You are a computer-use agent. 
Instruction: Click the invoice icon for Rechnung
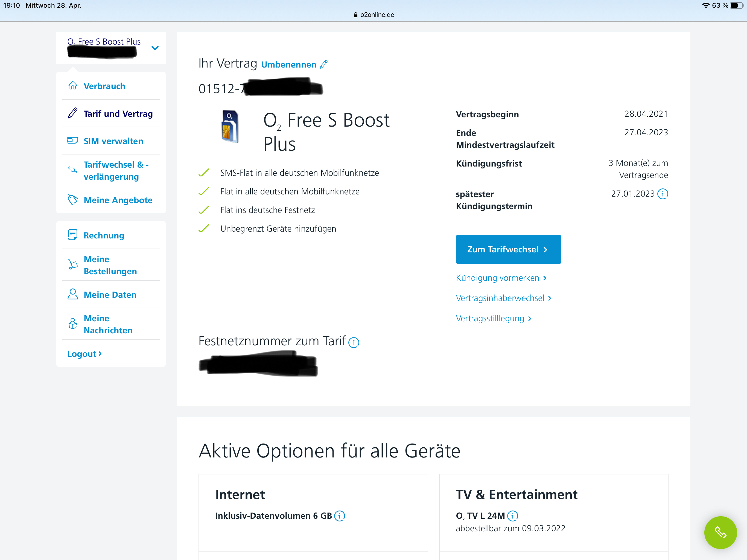tap(73, 235)
